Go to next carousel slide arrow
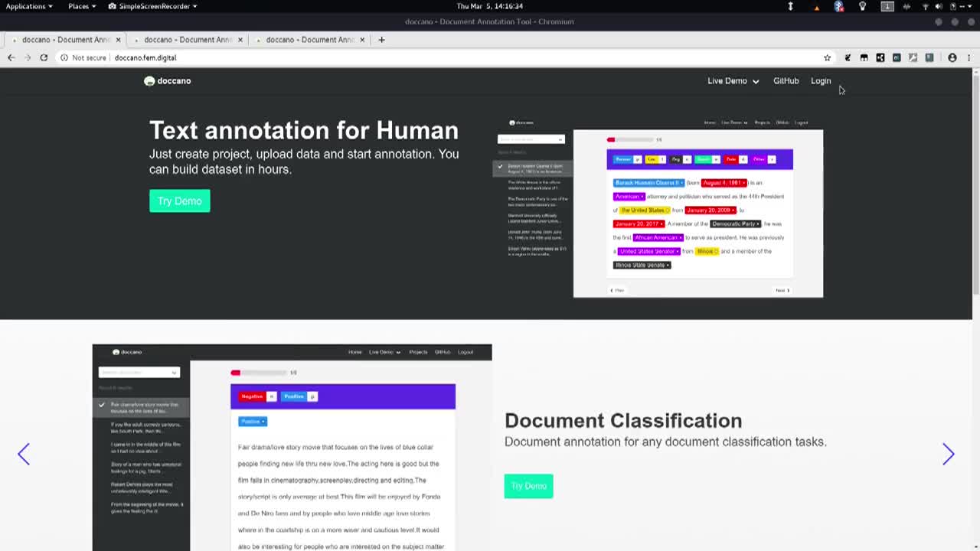Image resolution: width=980 pixels, height=551 pixels. coord(948,454)
